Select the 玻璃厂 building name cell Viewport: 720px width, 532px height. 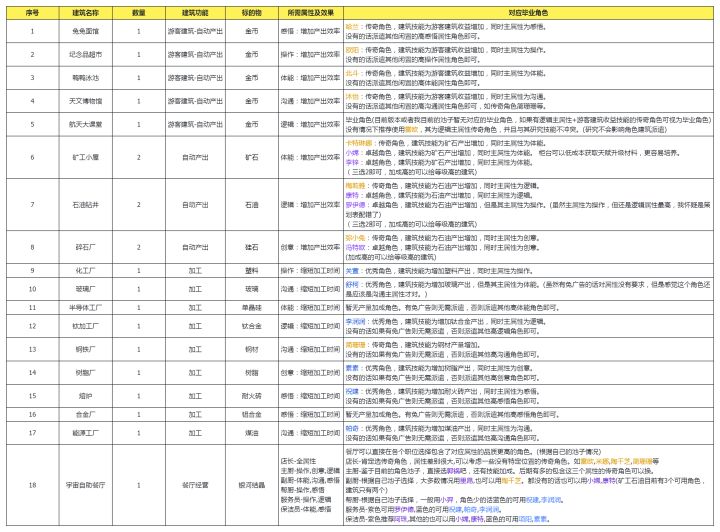pyautogui.click(x=85, y=289)
